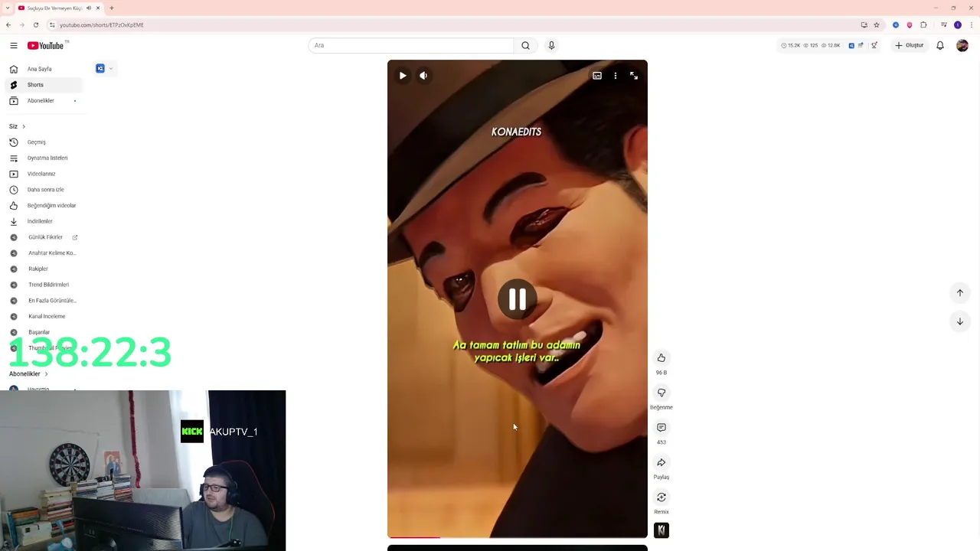980x551 pixels.
Task: Reload the page
Action: coord(36,24)
